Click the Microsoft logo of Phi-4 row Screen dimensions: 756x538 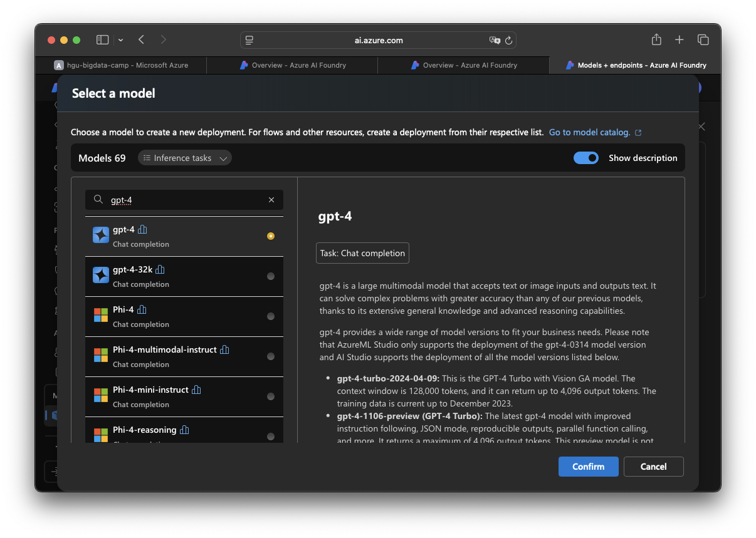tap(101, 315)
